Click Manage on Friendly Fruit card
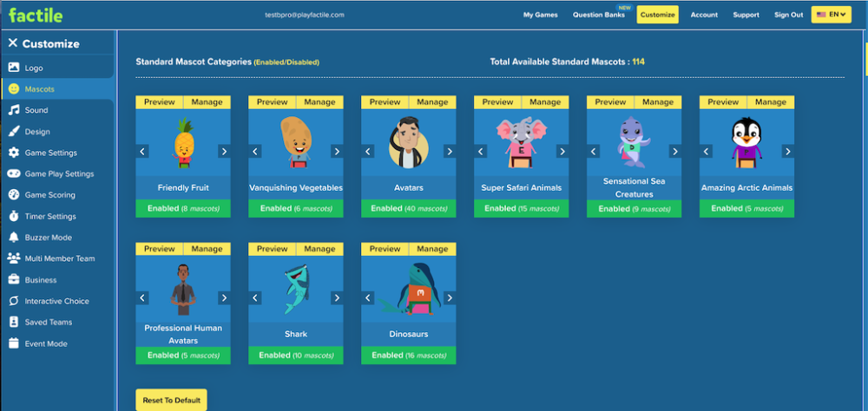The image size is (868, 411). click(x=207, y=101)
